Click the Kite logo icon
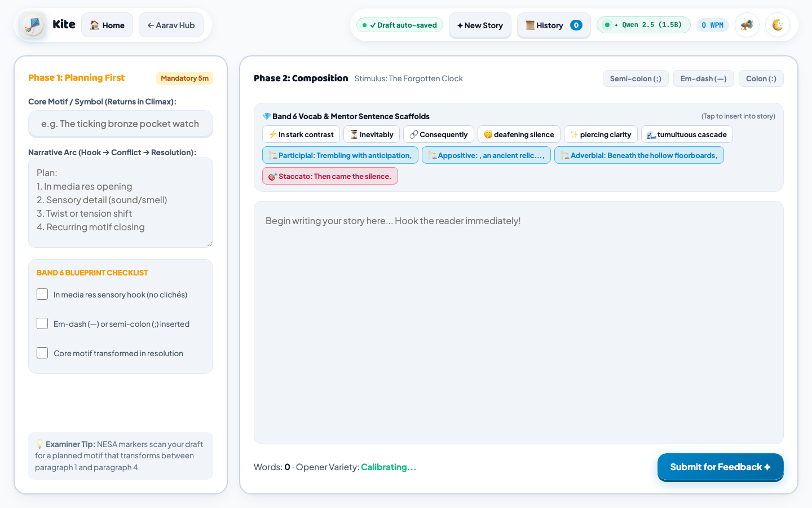 pos(33,25)
